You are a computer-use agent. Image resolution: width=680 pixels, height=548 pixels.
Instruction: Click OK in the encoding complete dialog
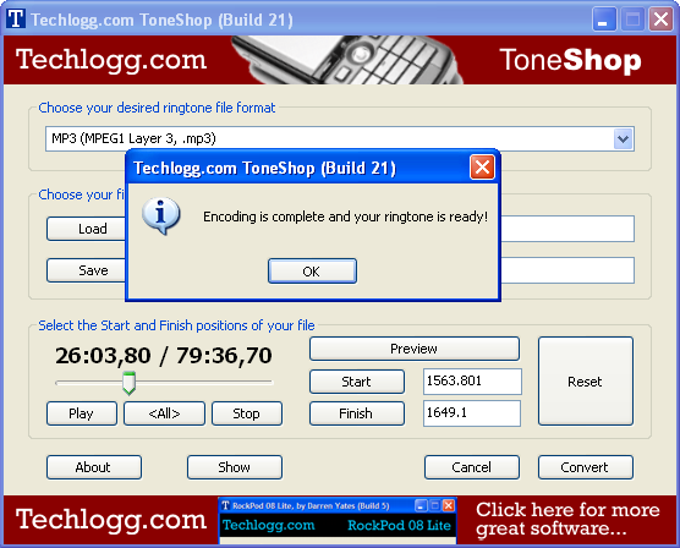coord(312,271)
